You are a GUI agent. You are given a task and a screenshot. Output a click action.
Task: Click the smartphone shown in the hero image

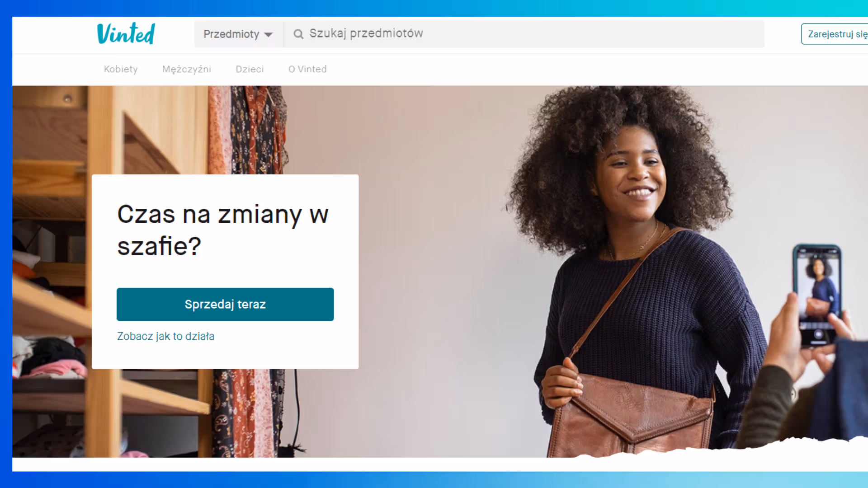click(x=817, y=295)
